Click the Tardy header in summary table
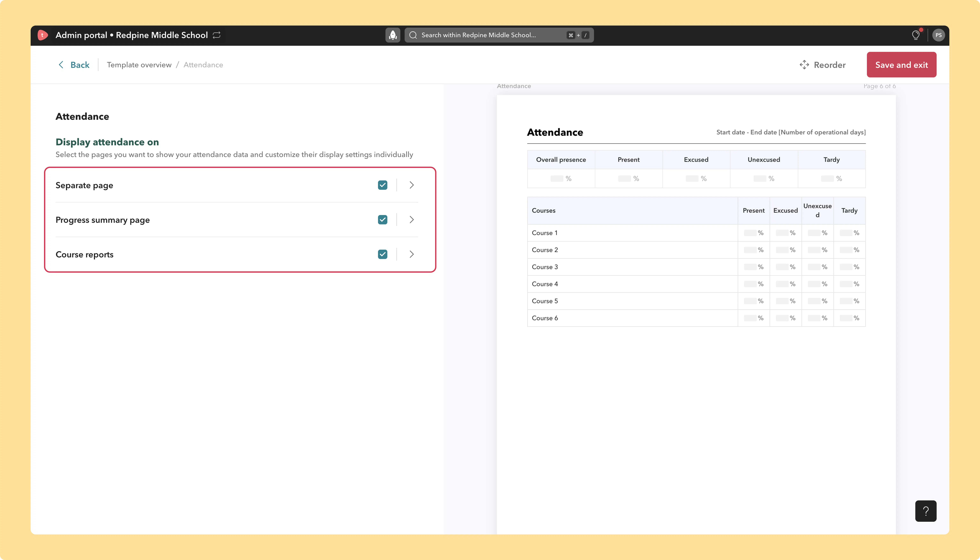Viewport: 980px width, 560px height. click(832, 160)
